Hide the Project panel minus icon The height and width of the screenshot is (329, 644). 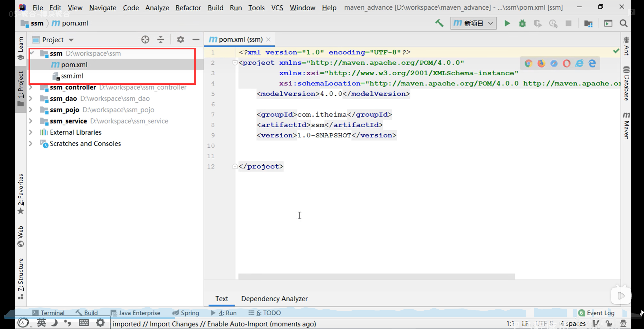[196, 40]
